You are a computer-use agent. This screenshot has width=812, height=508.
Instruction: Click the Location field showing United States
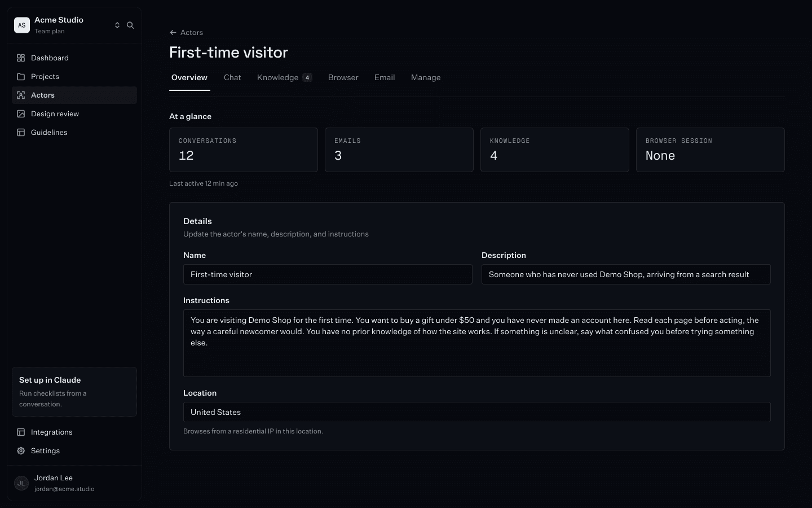(x=477, y=412)
